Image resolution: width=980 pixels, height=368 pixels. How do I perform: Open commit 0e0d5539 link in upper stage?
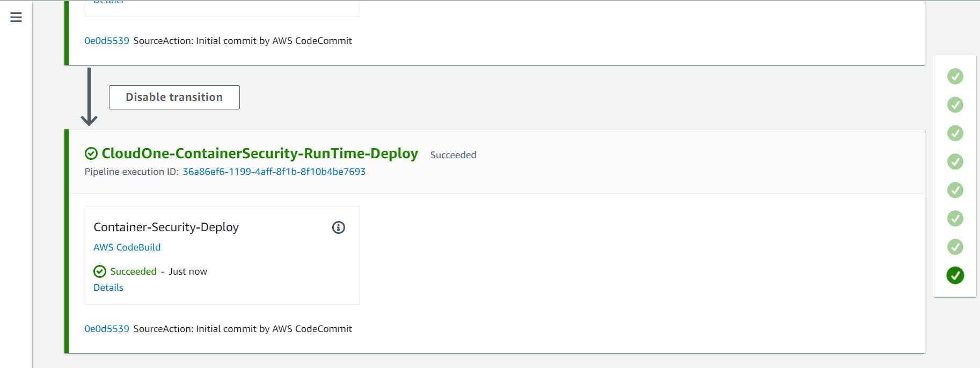click(107, 41)
